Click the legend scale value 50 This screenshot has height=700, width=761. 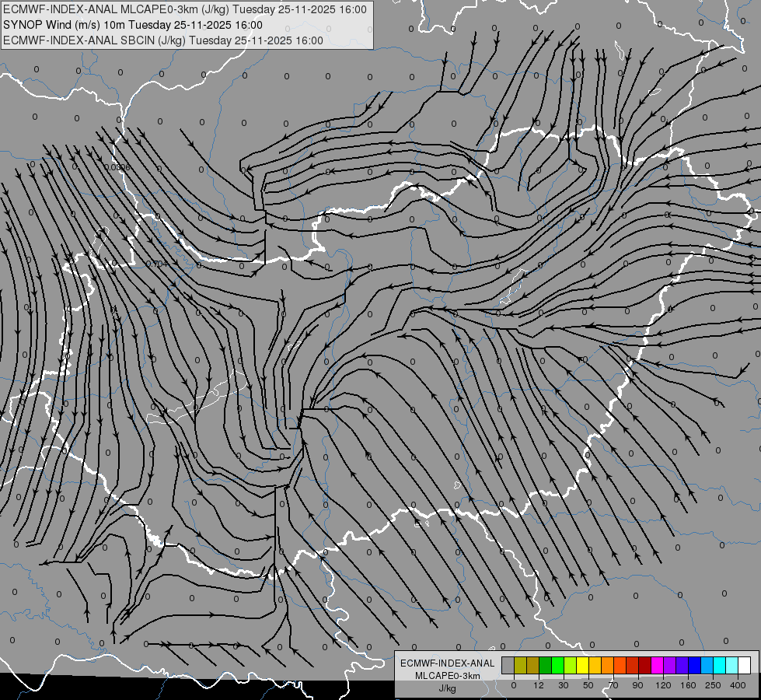click(588, 685)
